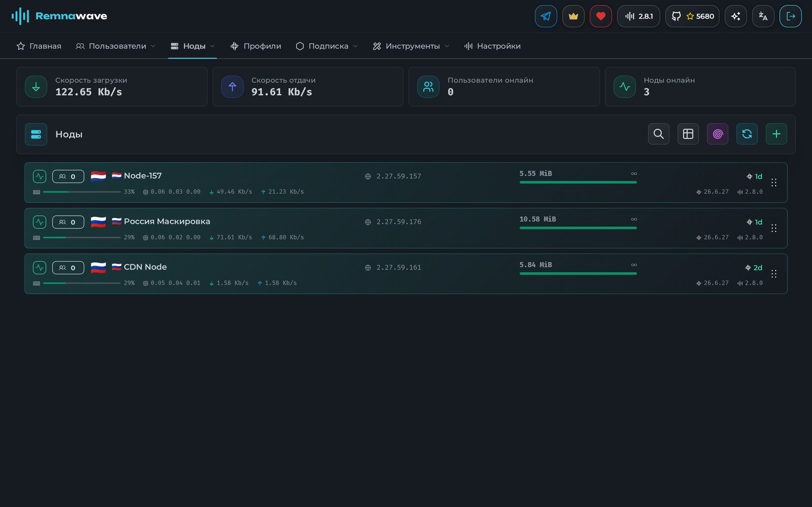The width and height of the screenshot is (812, 507).
Task: Click users badge of Node-157
Action: pos(68,176)
